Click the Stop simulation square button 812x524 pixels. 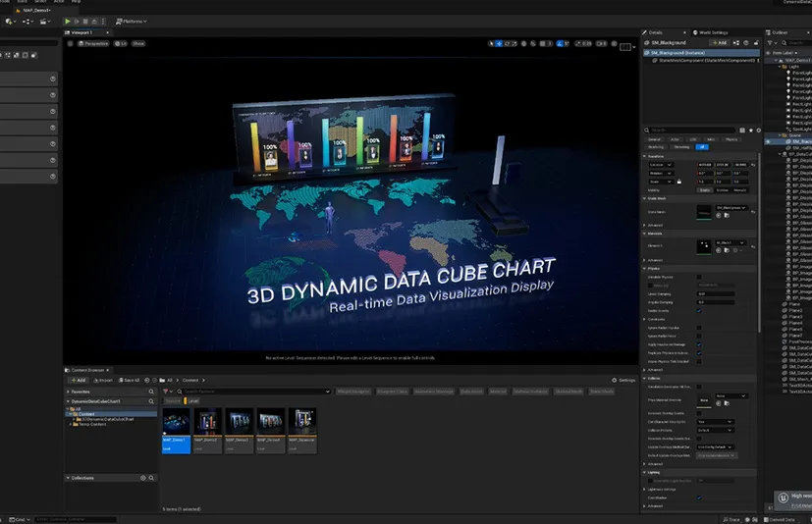coord(85,22)
